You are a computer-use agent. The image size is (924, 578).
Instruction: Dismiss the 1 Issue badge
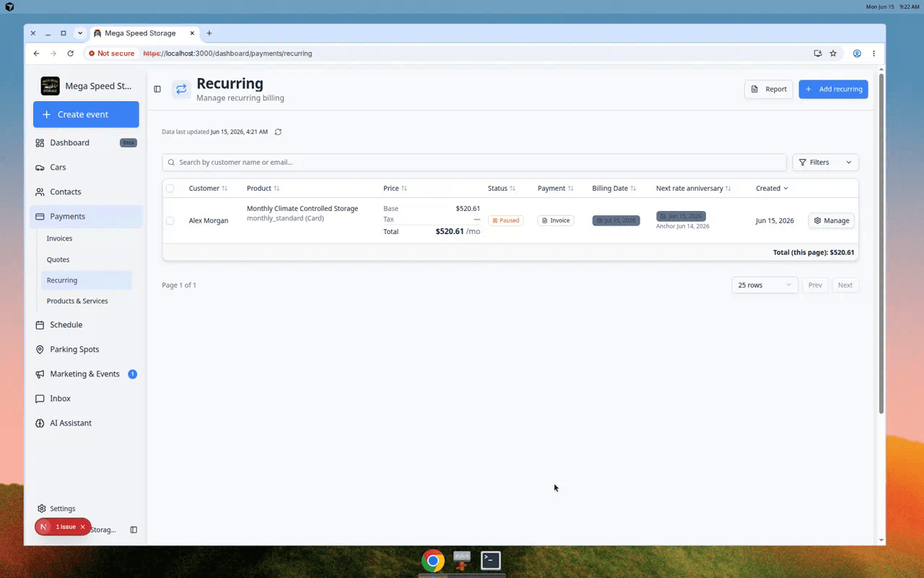point(83,527)
